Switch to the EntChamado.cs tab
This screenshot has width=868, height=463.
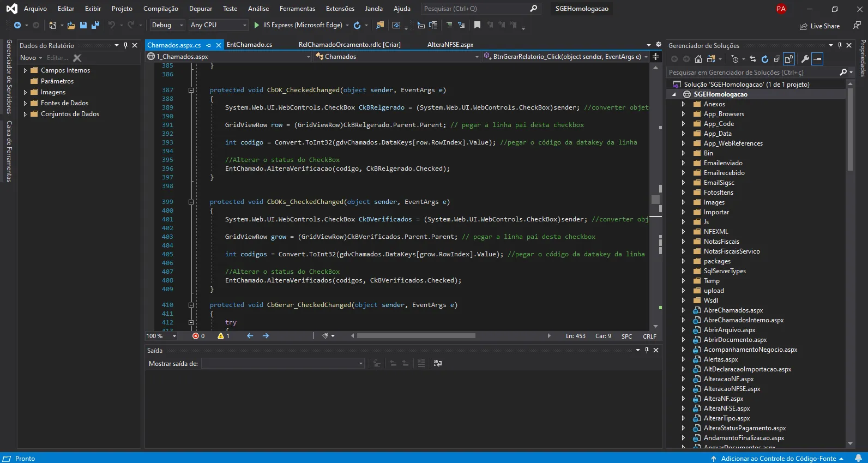tap(249, 45)
